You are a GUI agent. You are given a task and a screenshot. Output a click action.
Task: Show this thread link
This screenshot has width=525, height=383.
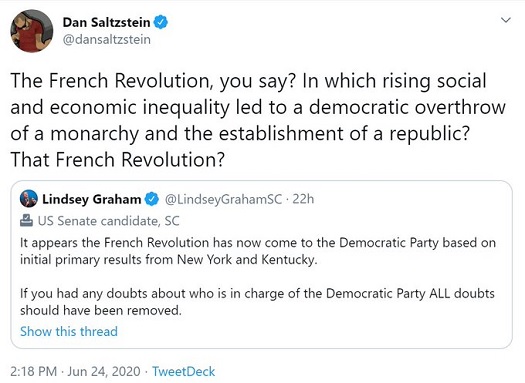coord(69,331)
